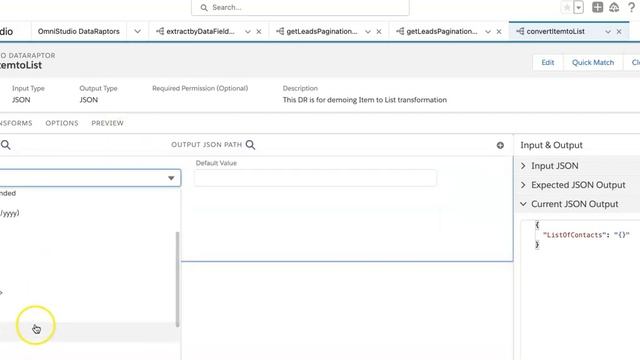The width and height of the screenshot is (640, 360).
Task: Select the convertItemtoList tab
Action: point(555,31)
